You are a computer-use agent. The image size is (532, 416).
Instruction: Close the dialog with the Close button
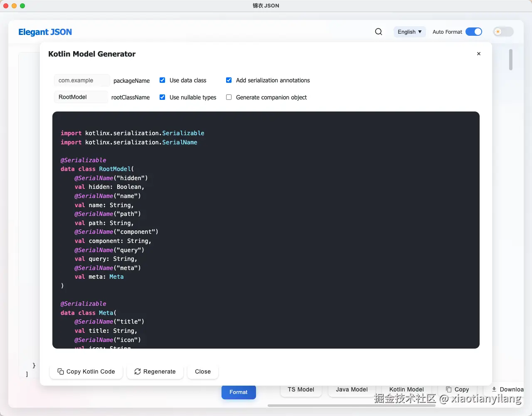point(202,371)
